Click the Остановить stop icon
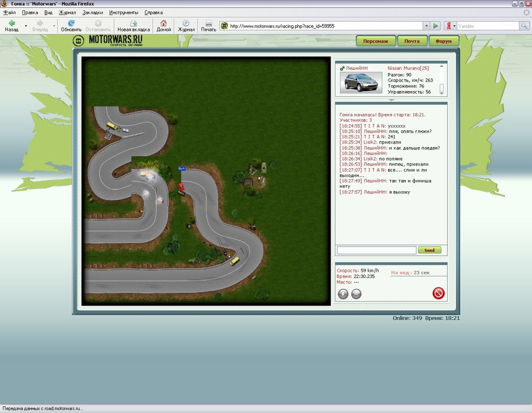This screenshot has height=413, width=532. [98, 23]
